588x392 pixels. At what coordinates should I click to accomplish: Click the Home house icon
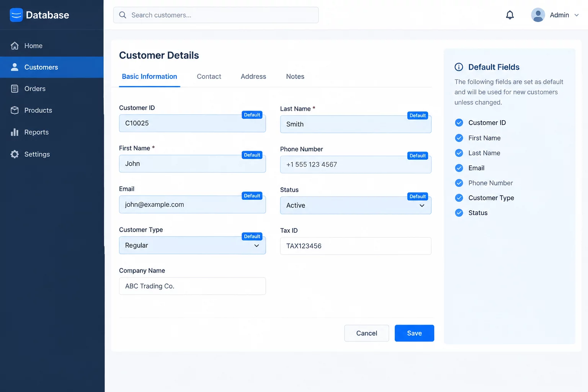click(x=15, y=46)
